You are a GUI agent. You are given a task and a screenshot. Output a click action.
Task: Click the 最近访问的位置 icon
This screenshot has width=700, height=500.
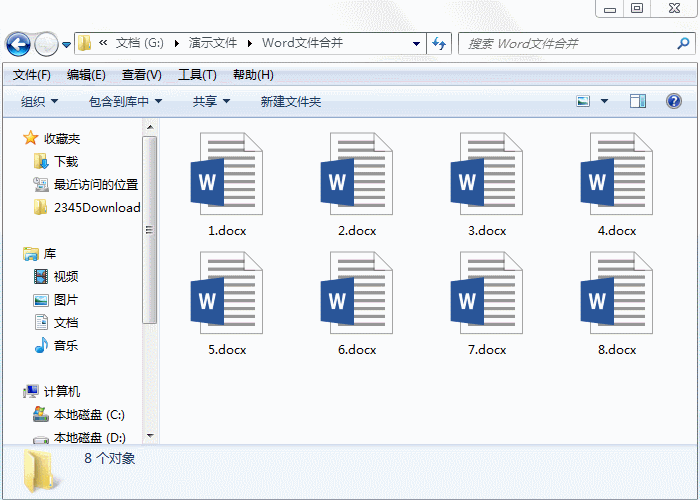tap(41, 184)
